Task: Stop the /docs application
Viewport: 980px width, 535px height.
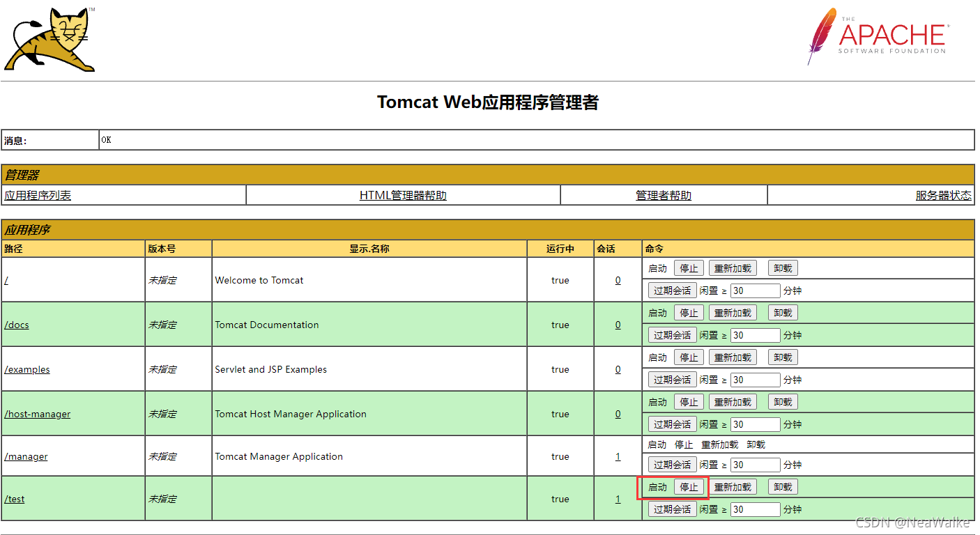Action: (x=689, y=313)
